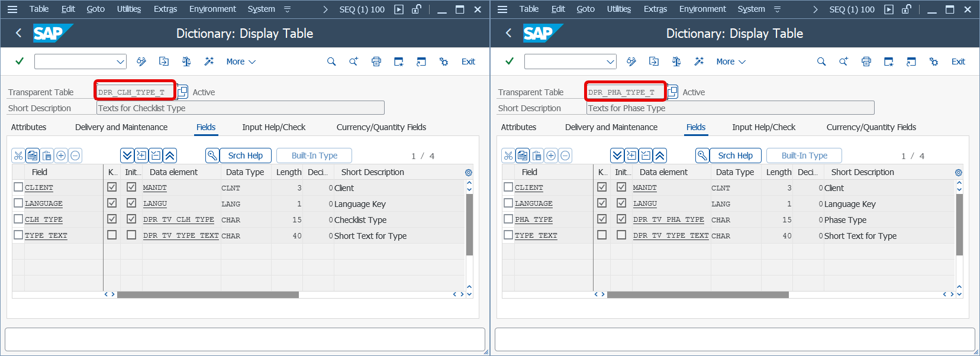Toggle the Initial checkbox for DPR_TV_CLH_TYPE row
Viewport: 980px width, 356px height.
tap(131, 219)
